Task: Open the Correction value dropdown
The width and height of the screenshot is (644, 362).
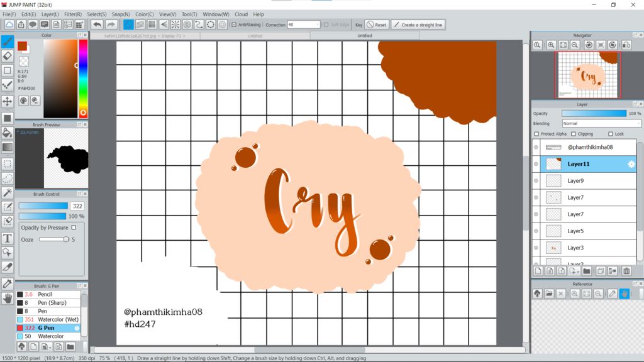Action: tap(304, 25)
